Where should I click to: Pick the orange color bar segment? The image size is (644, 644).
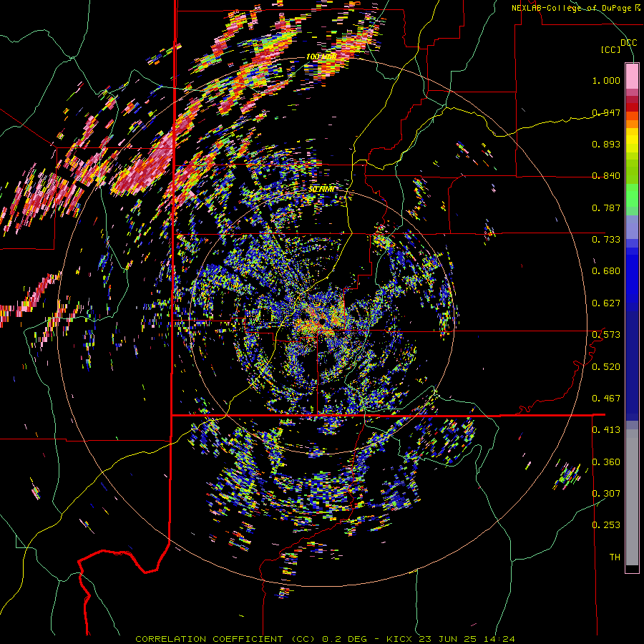[632, 124]
